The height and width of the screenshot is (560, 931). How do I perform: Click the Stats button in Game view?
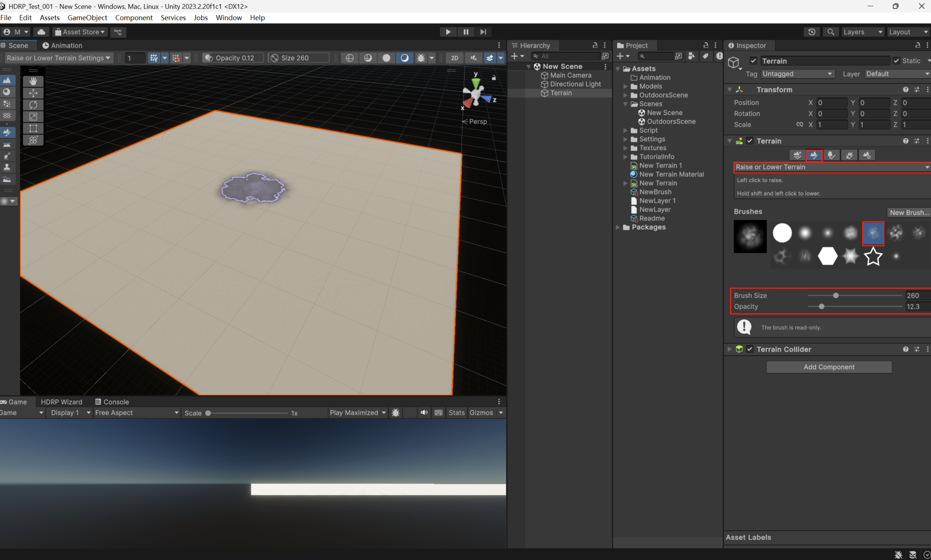tap(456, 413)
